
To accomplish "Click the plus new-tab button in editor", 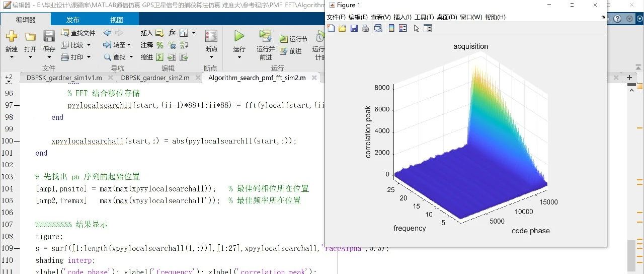I will (629, 78).
